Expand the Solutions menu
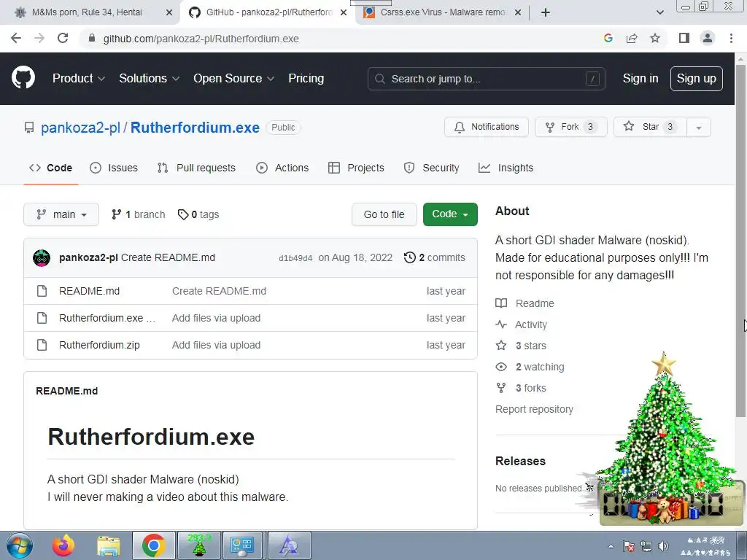Image resolution: width=747 pixels, height=560 pixels. tap(149, 78)
